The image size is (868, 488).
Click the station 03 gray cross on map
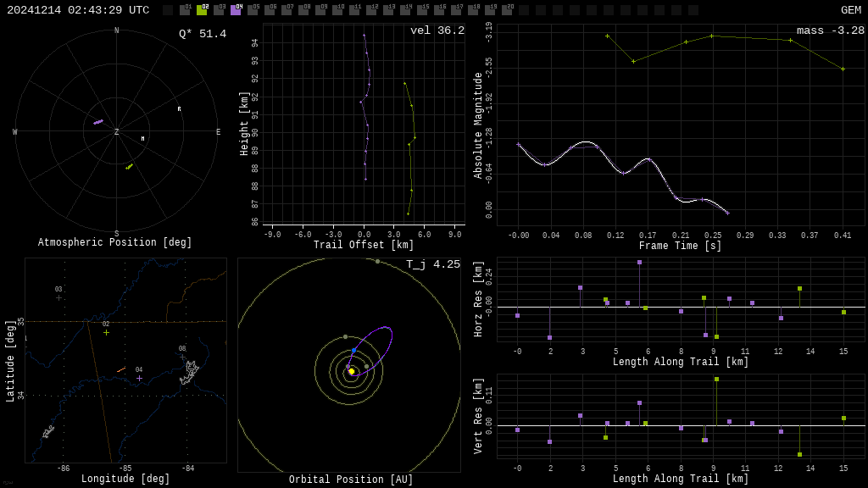58,297
